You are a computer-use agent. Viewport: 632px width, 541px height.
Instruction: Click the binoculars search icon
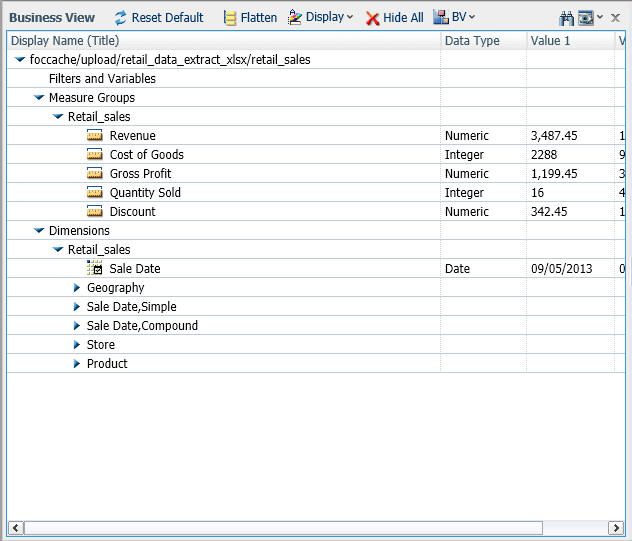pyautogui.click(x=567, y=18)
